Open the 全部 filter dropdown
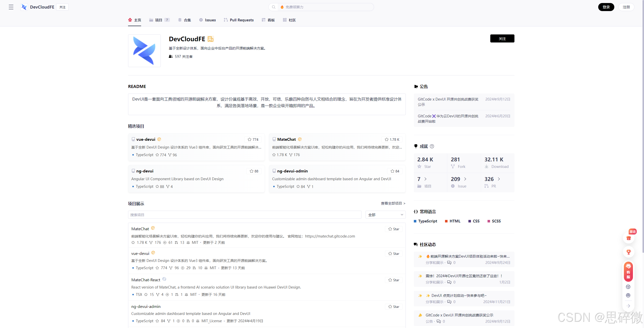 [385, 215]
